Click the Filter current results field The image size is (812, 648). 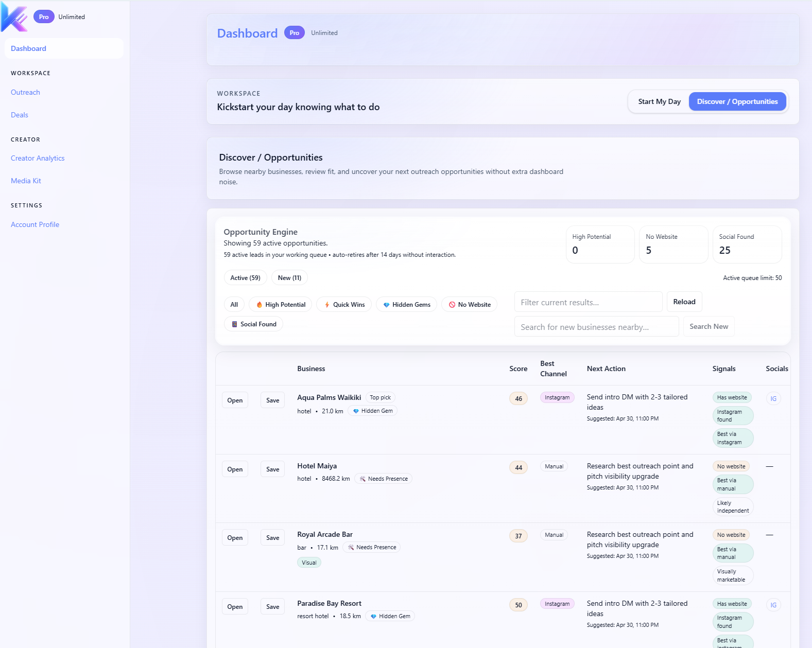click(x=588, y=302)
